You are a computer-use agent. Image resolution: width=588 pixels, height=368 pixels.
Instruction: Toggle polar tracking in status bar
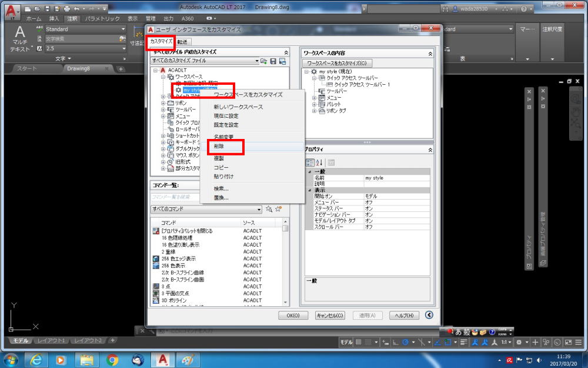point(405,342)
